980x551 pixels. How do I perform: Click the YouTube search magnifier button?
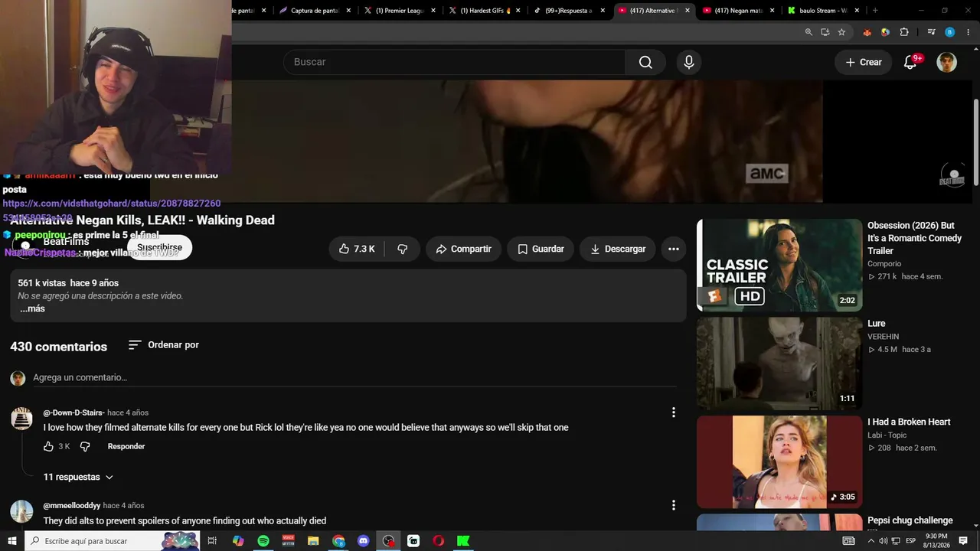645,62
